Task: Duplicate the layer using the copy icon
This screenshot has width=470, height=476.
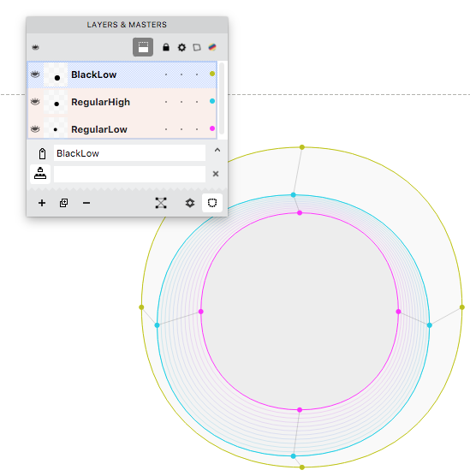Action: [x=63, y=203]
